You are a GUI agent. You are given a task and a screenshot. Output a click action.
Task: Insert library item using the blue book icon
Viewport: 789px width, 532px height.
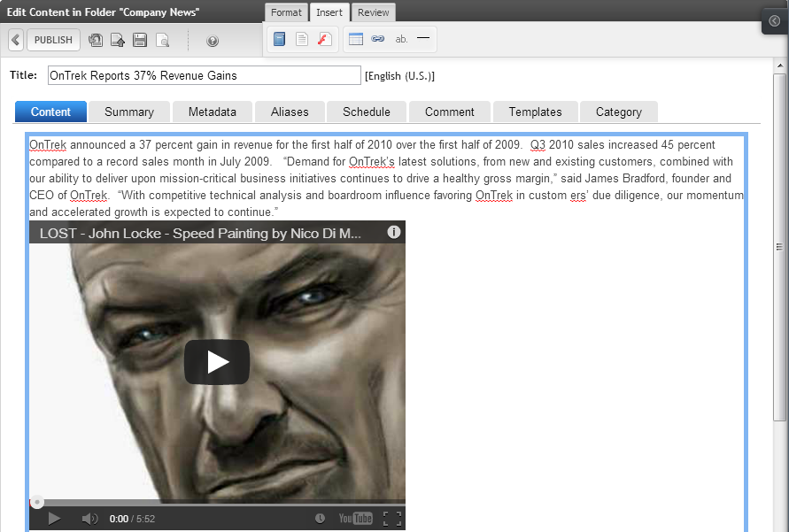click(279, 39)
